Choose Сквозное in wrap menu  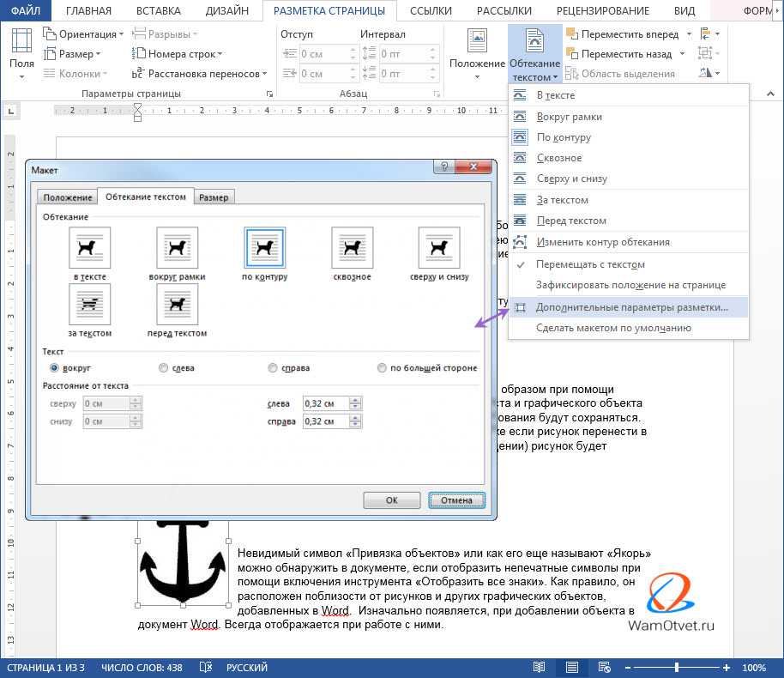629,158
